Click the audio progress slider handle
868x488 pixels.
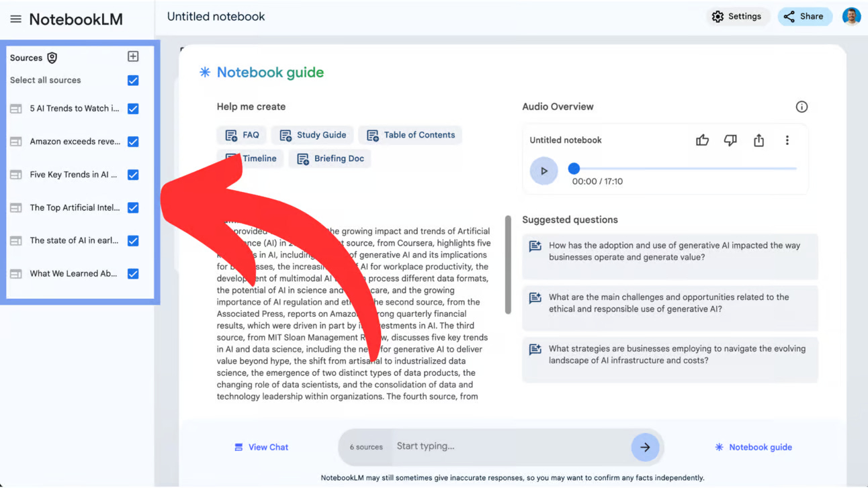(574, 168)
